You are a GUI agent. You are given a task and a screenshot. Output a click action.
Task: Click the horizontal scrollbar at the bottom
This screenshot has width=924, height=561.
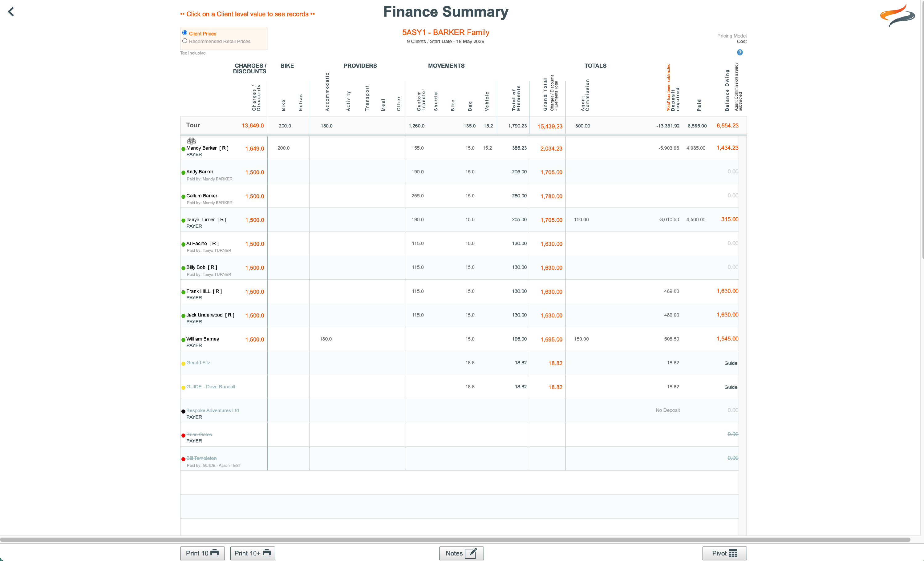tap(455, 540)
